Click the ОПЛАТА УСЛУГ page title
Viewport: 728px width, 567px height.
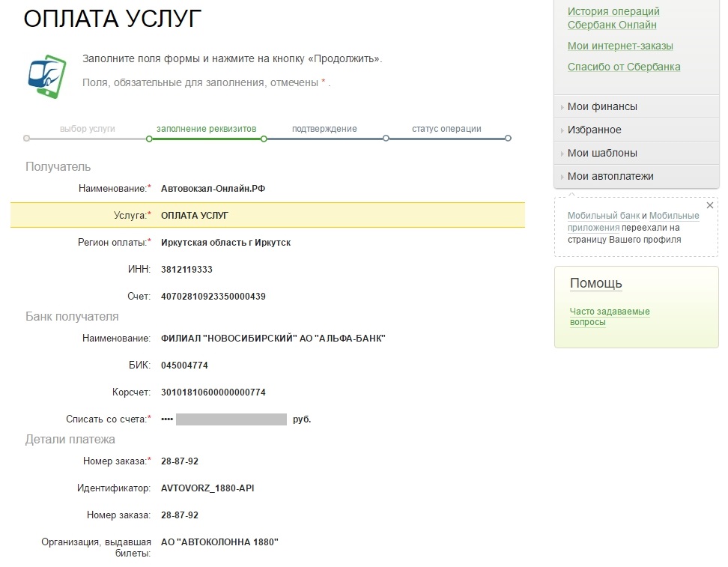[112, 19]
